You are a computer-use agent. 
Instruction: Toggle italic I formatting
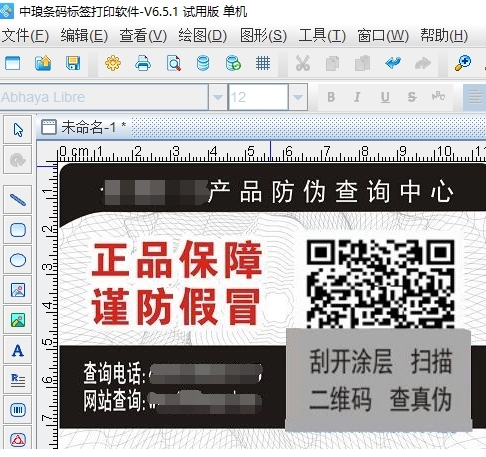click(x=357, y=97)
